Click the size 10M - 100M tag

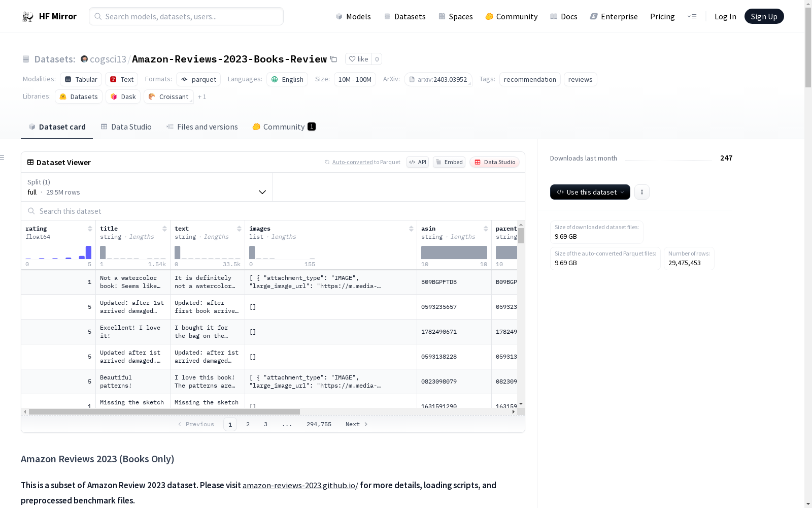(x=355, y=79)
